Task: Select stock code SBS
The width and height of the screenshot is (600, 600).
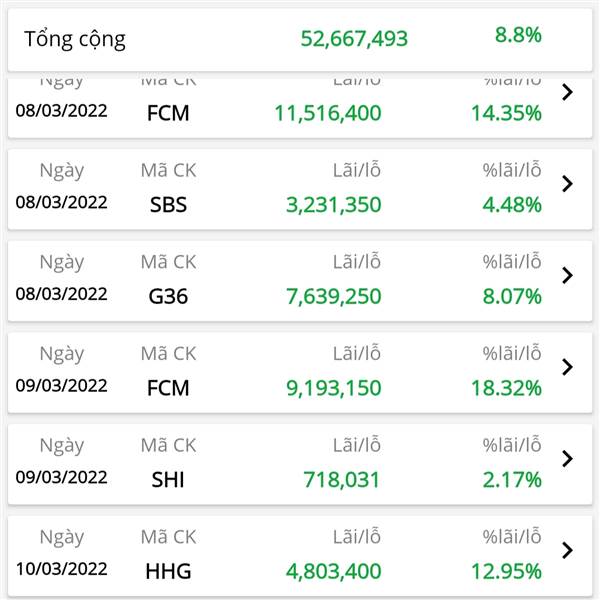Action: pyautogui.click(x=168, y=204)
